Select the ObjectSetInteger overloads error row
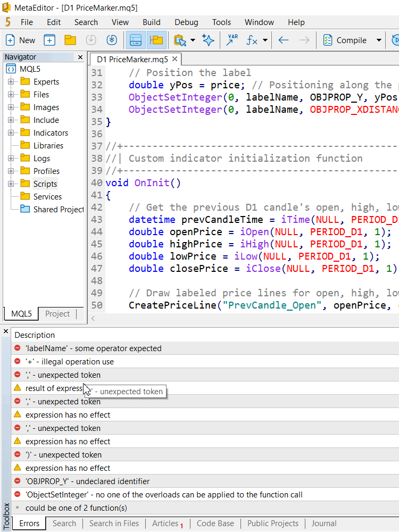 pyautogui.click(x=205, y=495)
